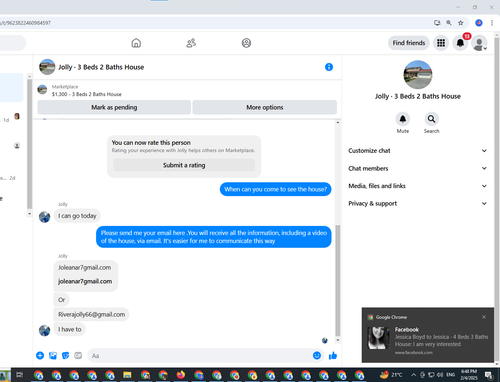Click Find friends button
500x382 pixels.
pyautogui.click(x=409, y=43)
